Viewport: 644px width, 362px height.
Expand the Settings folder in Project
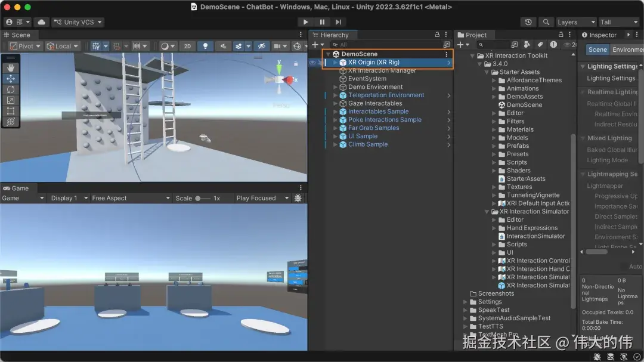coord(465,302)
